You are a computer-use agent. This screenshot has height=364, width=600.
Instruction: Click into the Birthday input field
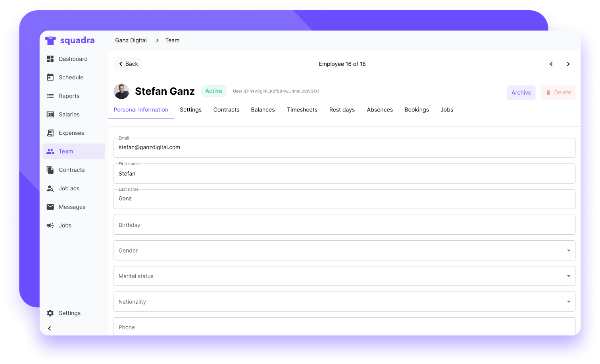344,225
